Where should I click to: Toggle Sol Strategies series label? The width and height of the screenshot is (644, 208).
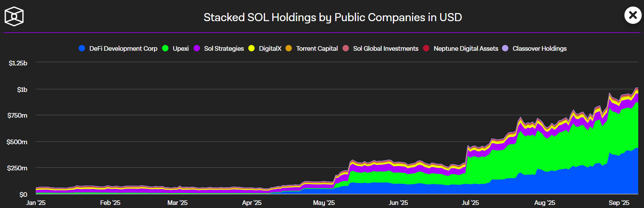tap(224, 48)
